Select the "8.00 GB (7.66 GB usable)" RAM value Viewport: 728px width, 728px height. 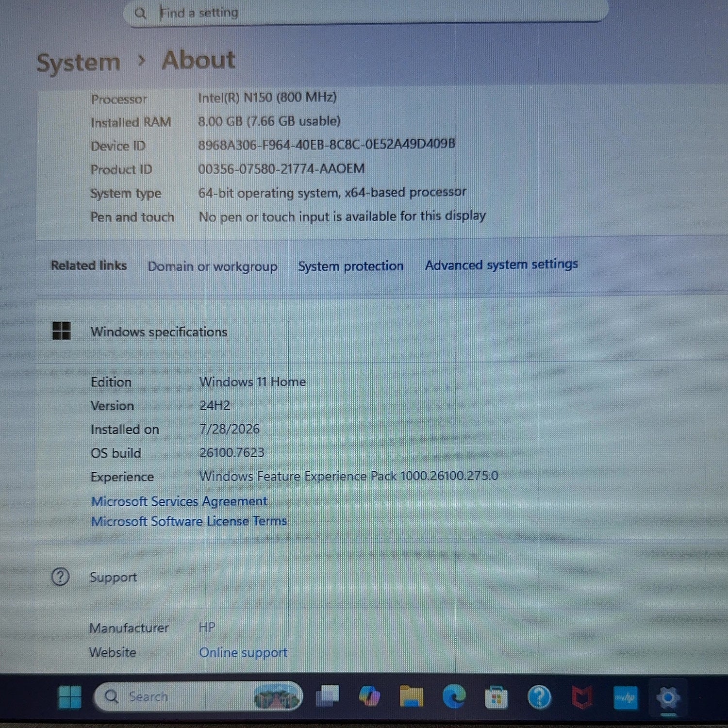(269, 121)
